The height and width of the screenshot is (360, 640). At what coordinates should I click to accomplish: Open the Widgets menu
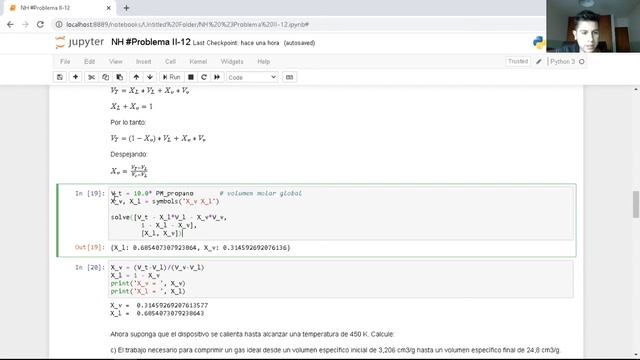(x=232, y=62)
